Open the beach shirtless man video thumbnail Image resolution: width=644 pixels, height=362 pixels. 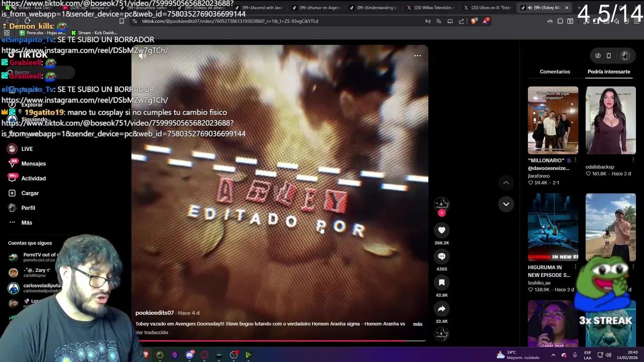(x=610, y=227)
